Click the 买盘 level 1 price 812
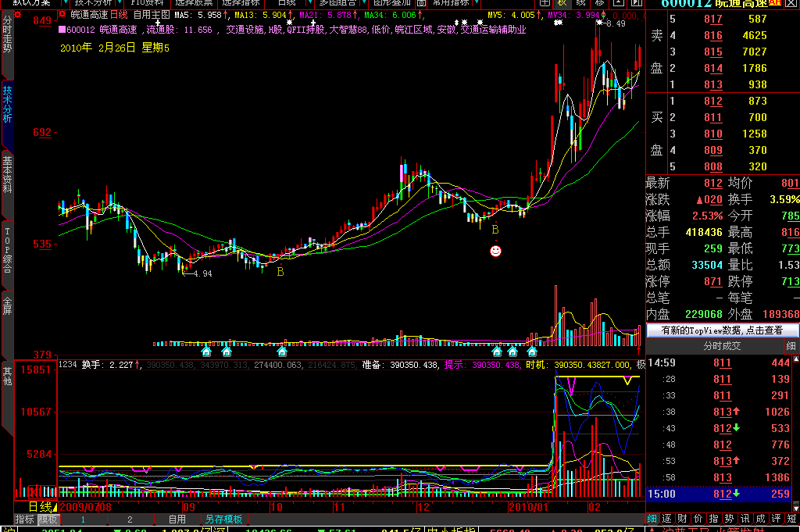 click(x=712, y=101)
